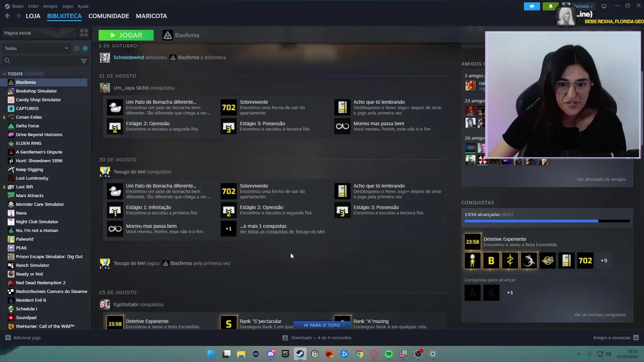This screenshot has width=644, height=362.
Task: Switch to the BIBLIOTECA tab
Action: (64, 16)
